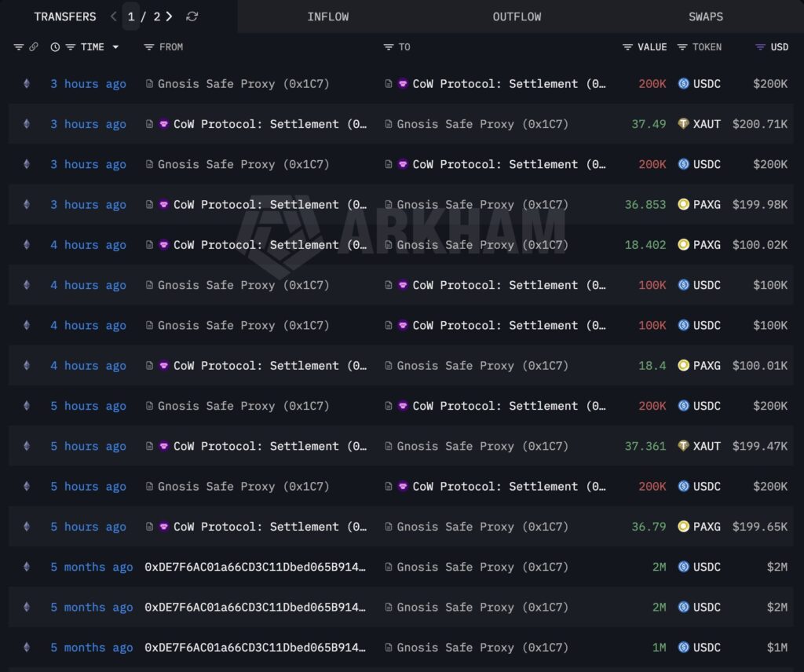Click the TOKEN column header label
Screen dimensions: 804x672
(x=707, y=47)
